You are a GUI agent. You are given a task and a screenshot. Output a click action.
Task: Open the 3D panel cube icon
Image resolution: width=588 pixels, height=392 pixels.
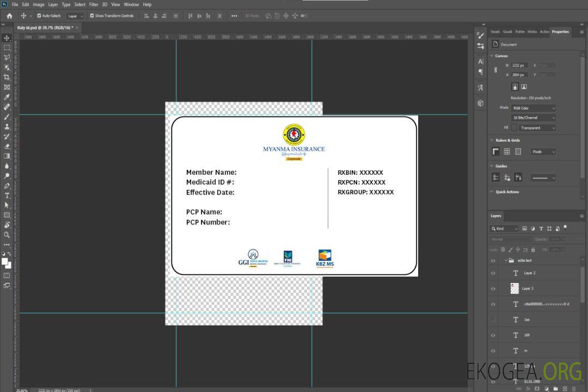(480, 103)
